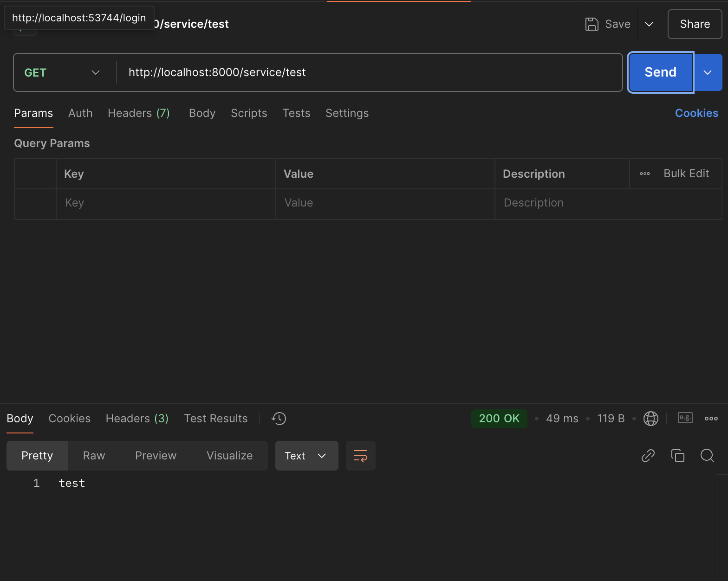Image resolution: width=728 pixels, height=581 pixels.
Task: Change response format Text dropdown
Action: tap(306, 456)
